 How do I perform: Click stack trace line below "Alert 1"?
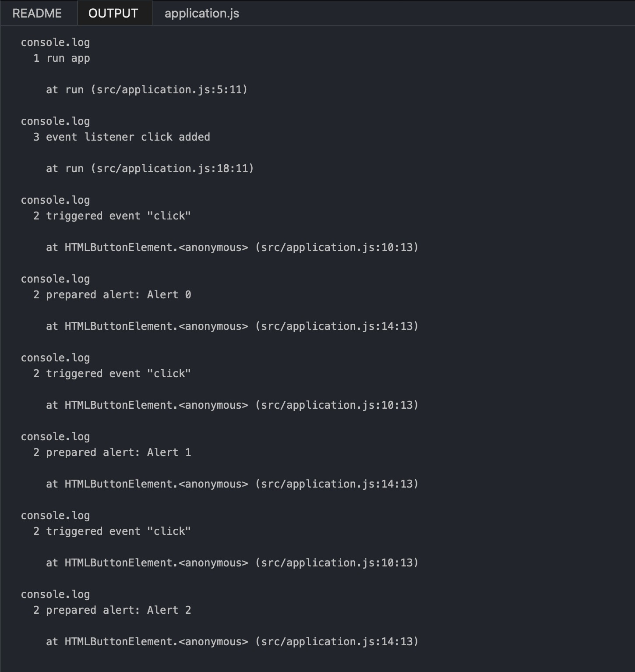232,484
